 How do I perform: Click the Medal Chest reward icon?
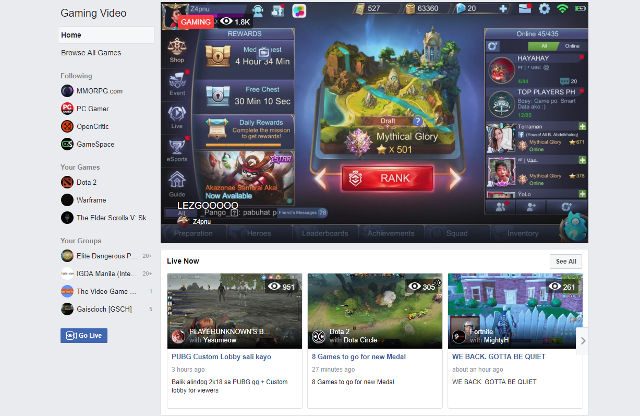218,56
